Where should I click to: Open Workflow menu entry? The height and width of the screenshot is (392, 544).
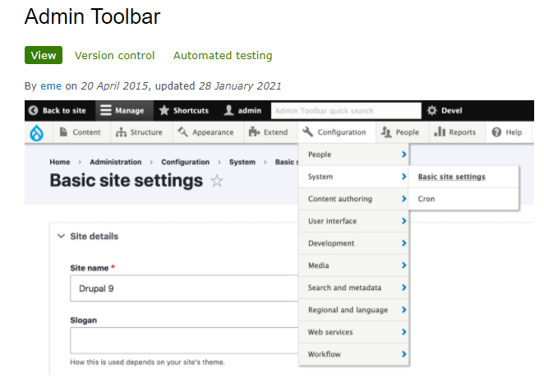(353, 354)
